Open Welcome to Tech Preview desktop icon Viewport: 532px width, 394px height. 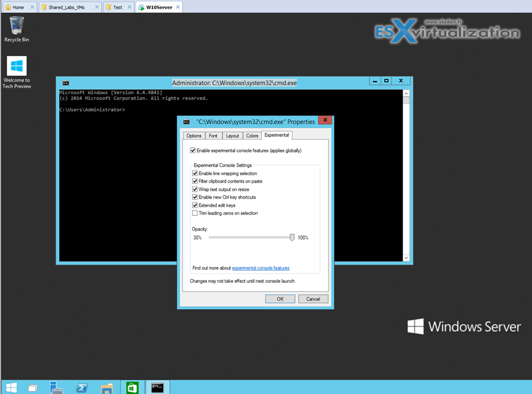point(17,72)
